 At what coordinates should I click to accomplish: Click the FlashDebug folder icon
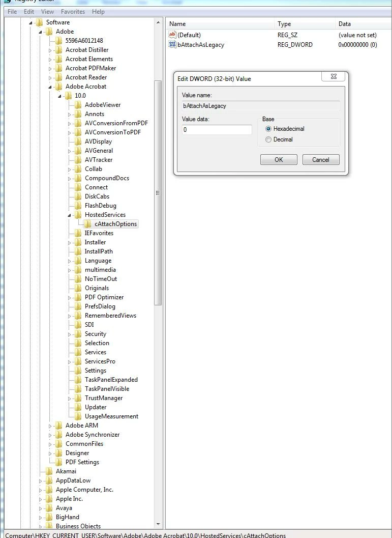point(78,206)
